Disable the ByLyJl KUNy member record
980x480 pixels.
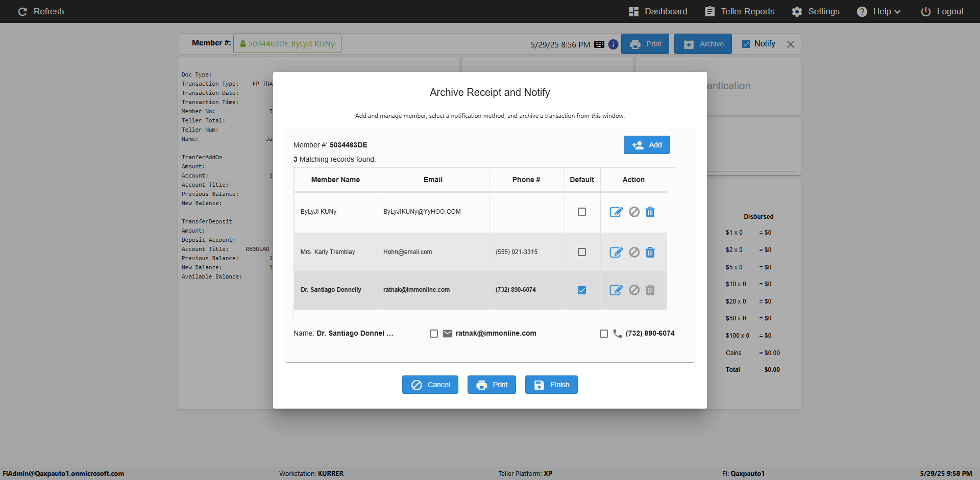634,212
